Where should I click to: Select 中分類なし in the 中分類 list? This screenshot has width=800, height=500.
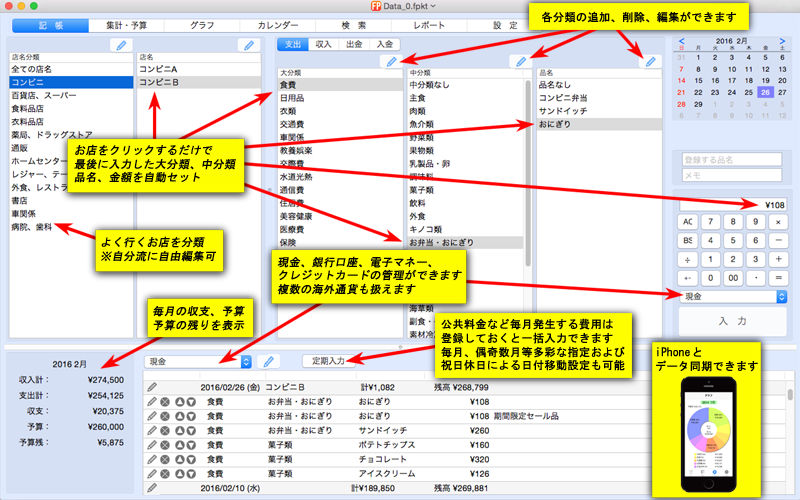(x=465, y=85)
